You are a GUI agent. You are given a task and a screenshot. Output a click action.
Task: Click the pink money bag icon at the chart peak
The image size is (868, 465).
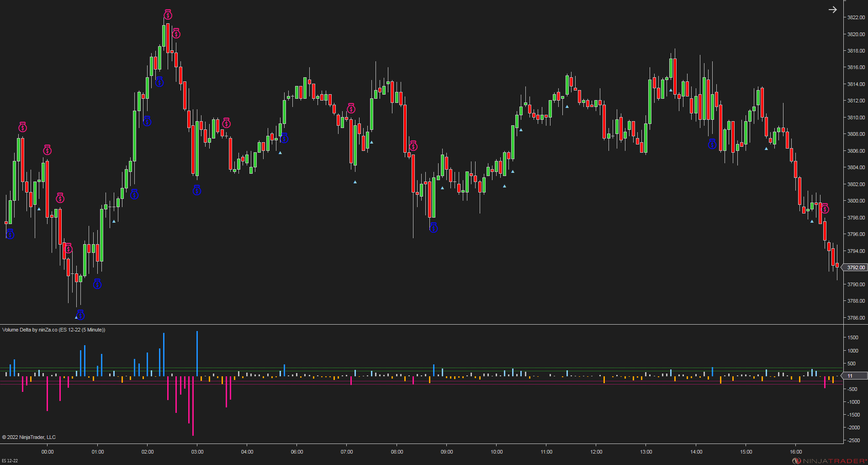point(167,14)
